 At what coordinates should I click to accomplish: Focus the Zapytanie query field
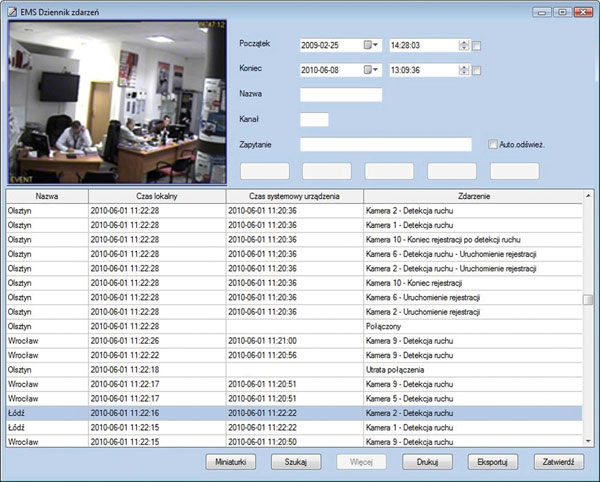coord(386,145)
